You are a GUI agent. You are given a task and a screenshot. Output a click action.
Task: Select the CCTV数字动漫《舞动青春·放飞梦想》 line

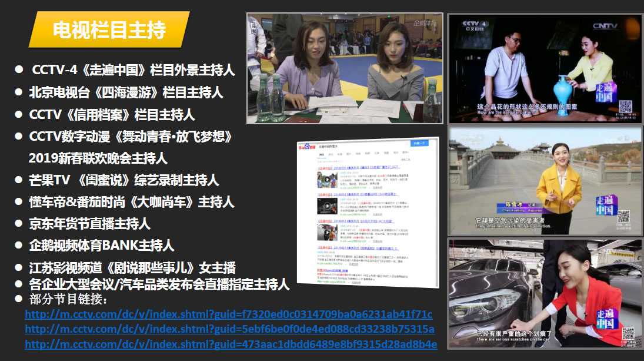pos(131,137)
